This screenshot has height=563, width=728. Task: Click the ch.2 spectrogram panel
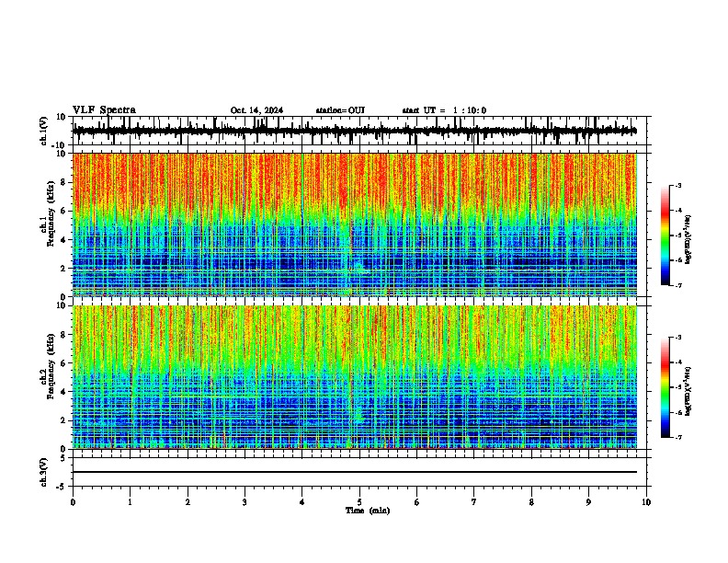click(355, 377)
